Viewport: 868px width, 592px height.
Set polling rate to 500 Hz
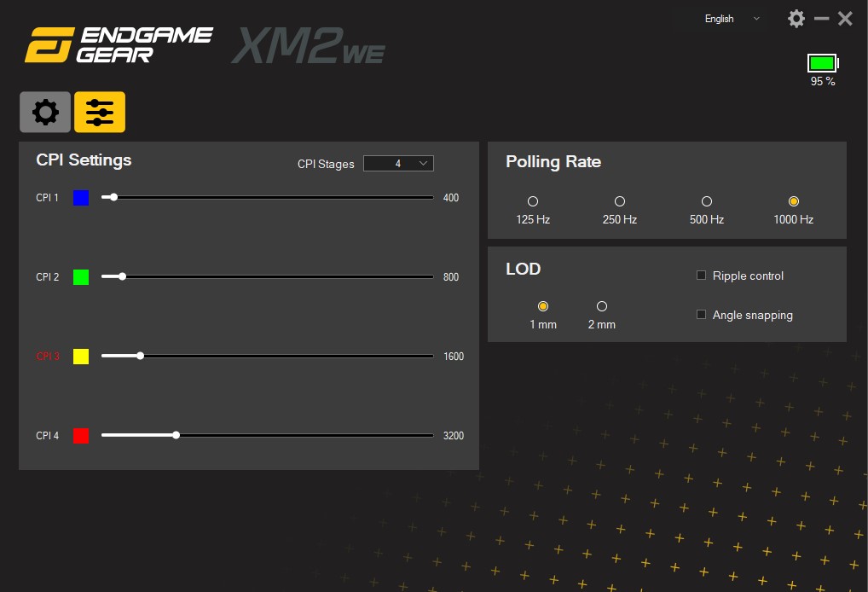tap(707, 202)
